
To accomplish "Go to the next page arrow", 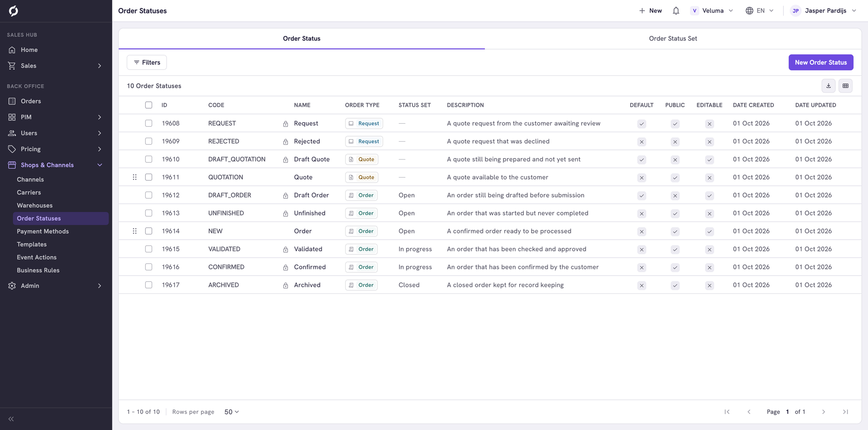I will click(824, 412).
